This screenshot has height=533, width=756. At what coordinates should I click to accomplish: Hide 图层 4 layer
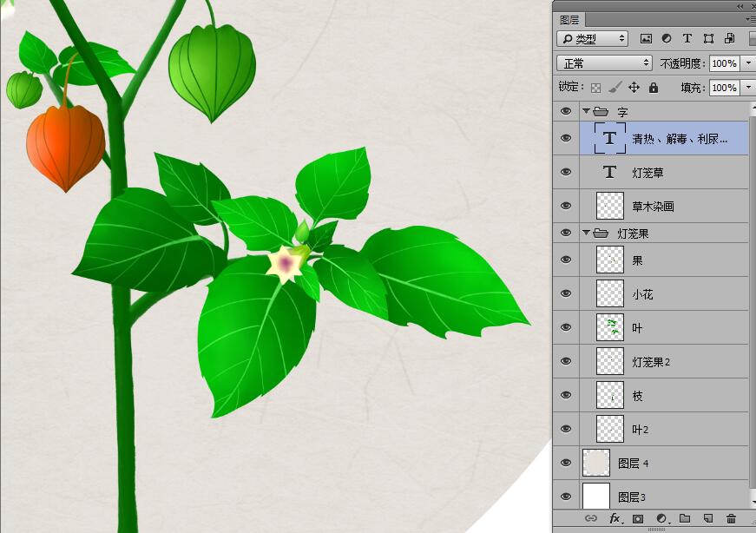pyautogui.click(x=566, y=463)
